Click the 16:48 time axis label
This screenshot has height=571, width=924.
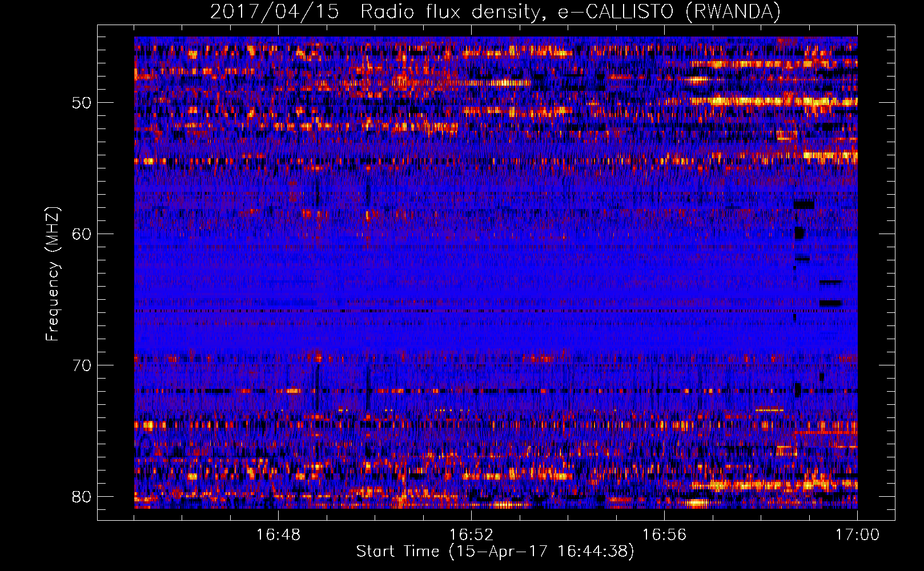point(278,535)
